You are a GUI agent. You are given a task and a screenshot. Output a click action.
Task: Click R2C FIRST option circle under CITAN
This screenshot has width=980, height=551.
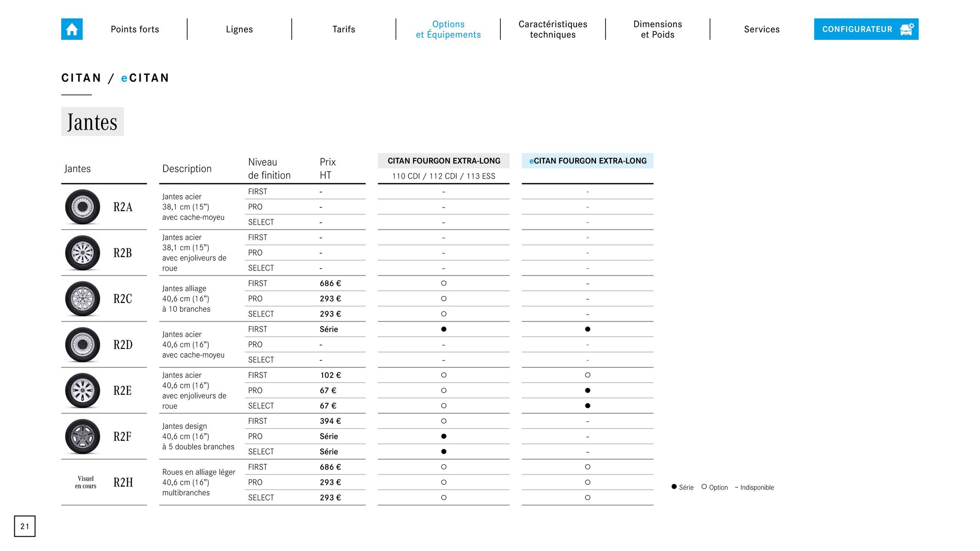[444, 283]
